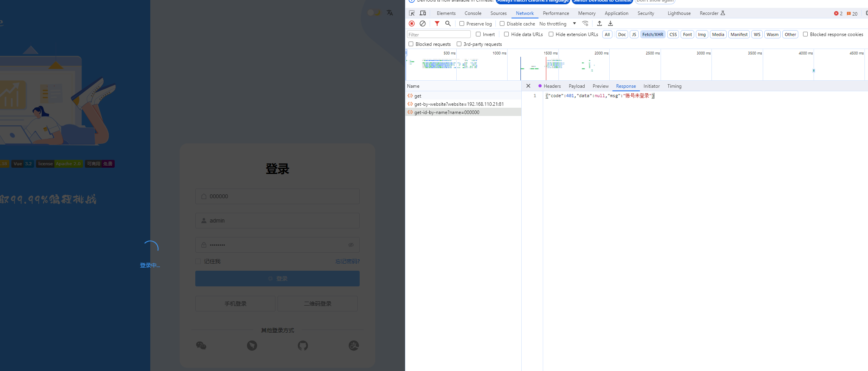Toggle the network filter funnel icon

437,24
